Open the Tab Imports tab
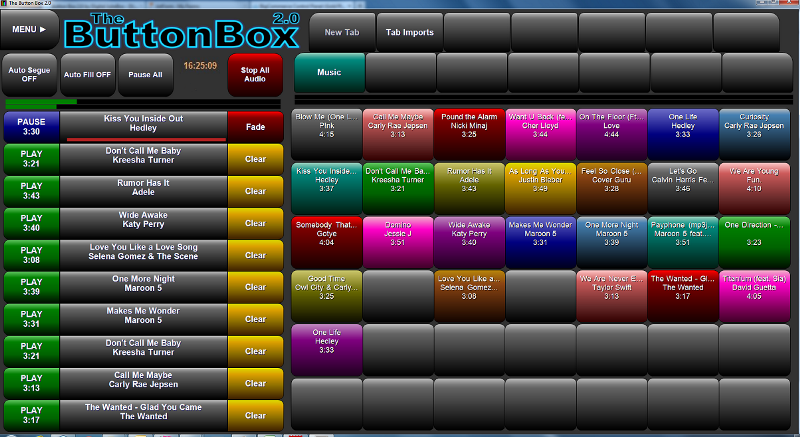 click(410, 32)
